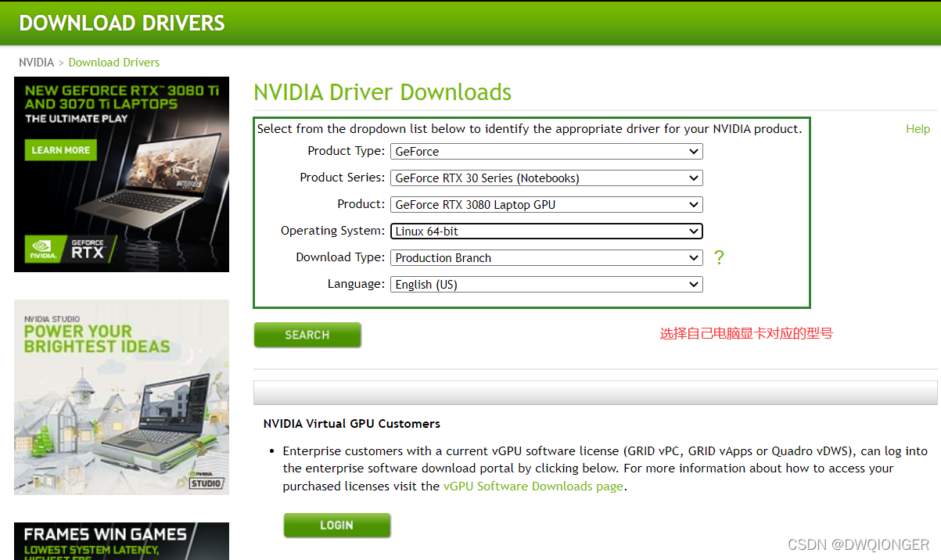Screen dimensions: 941x560
Task: Click the Download Drivers breadcrumb
Action: (x=114, y=63)
